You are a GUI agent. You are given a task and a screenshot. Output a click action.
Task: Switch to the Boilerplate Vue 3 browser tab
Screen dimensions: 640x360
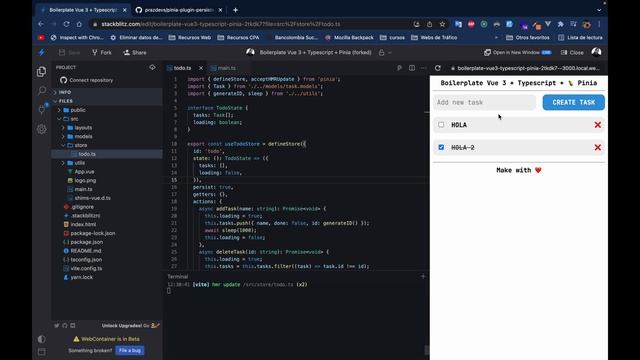coord(83,10)
